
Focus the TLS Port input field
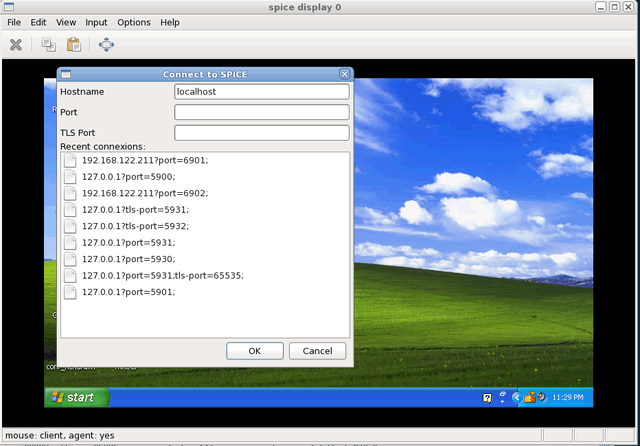coord(262,133)
